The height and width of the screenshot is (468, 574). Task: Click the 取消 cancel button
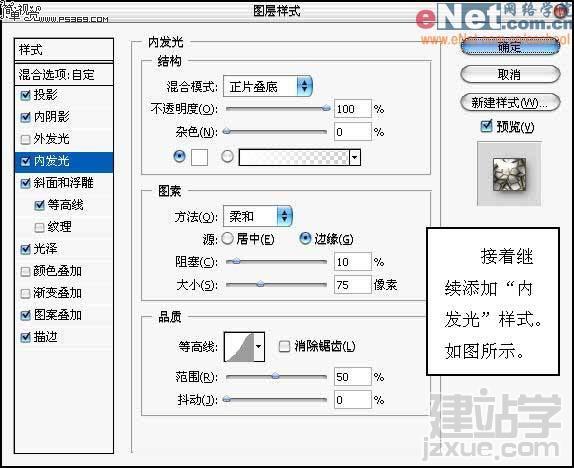tap(510, 75)
